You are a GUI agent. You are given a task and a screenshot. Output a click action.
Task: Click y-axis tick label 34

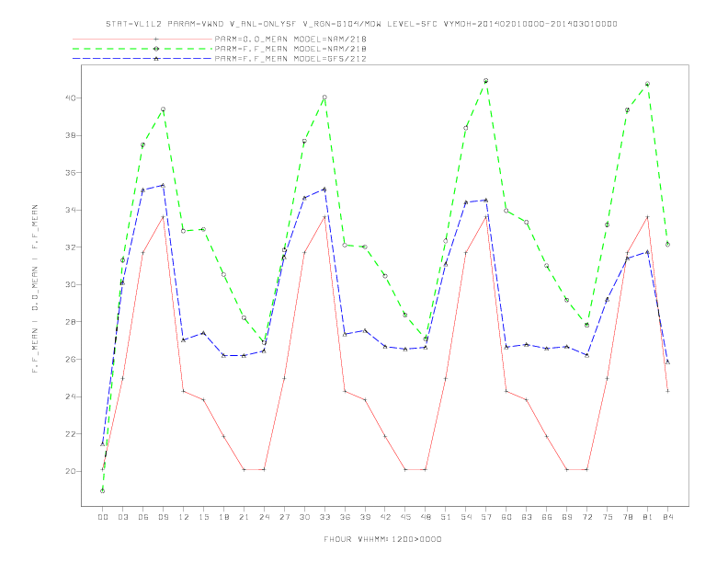click(x=71, y=210)
